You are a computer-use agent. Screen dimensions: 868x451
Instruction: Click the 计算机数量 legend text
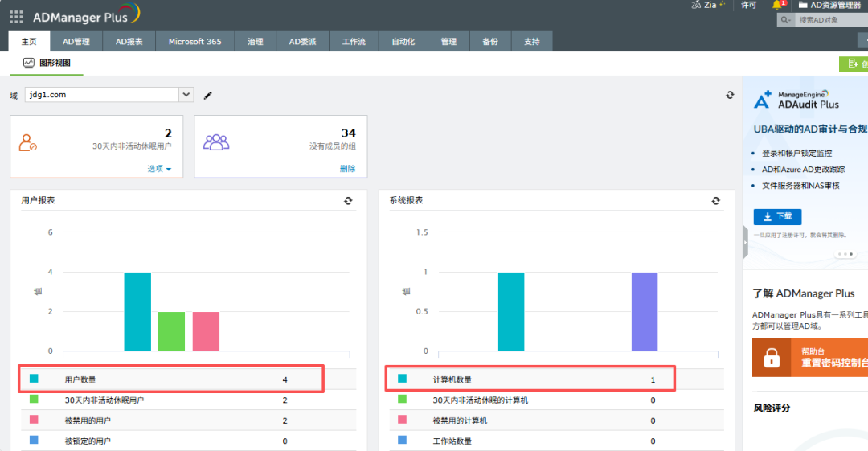point(452,379)
